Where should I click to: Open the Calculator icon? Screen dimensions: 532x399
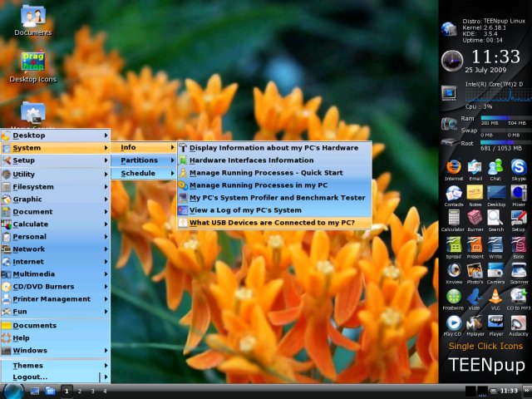click(x=453, y=219)
